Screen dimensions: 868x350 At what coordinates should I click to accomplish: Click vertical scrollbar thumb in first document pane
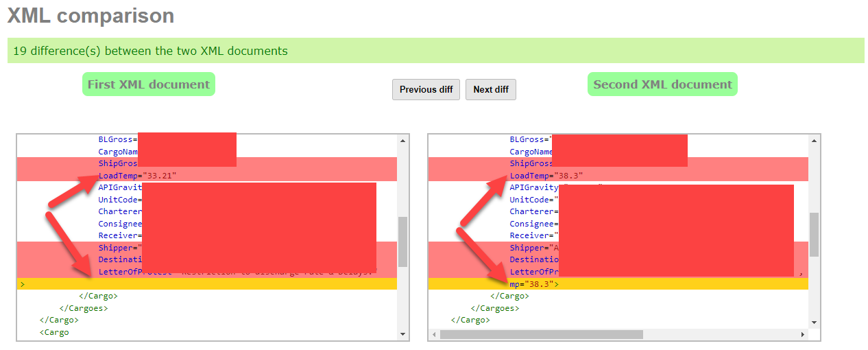pyautogui.click(x=402, y=242)
